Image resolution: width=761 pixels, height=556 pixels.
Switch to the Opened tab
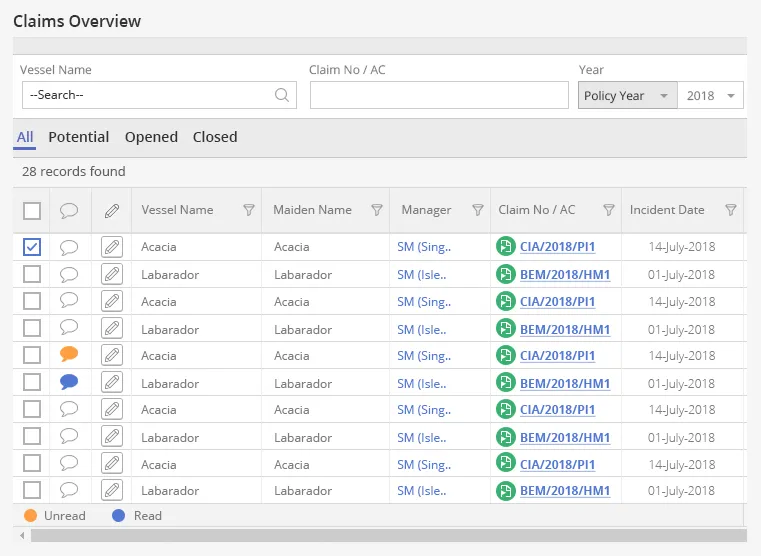click(151, 137)
